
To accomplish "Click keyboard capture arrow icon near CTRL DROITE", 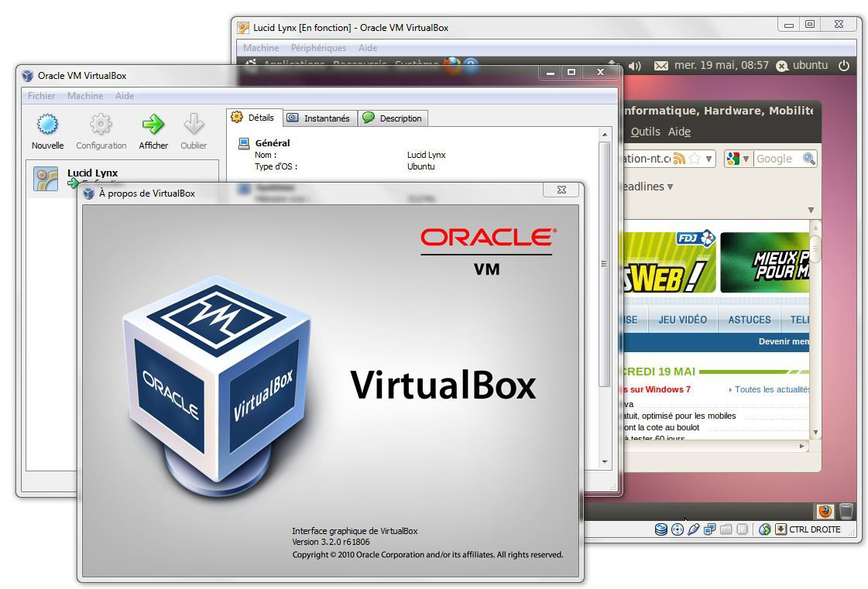I will pos(781,529).
